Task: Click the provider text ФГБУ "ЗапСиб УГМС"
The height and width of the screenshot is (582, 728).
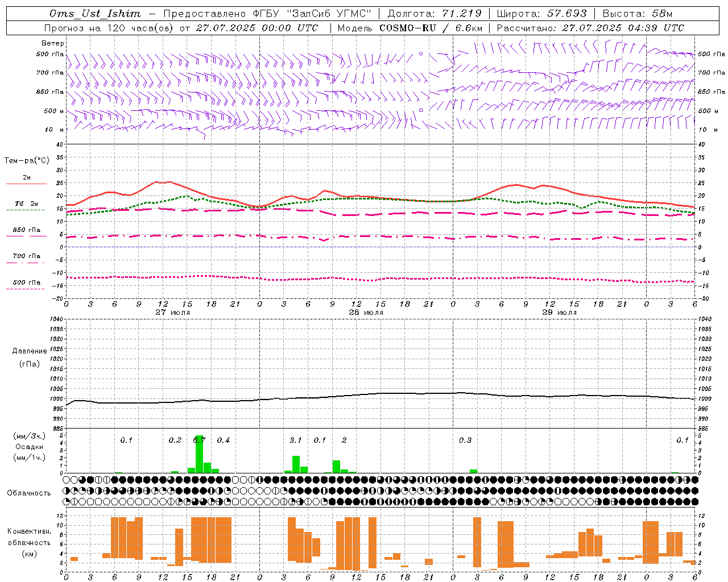Action: tap(312, 14)
